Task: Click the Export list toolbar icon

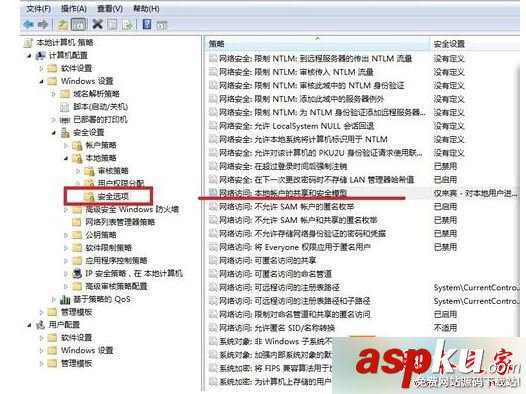Action: 127,24
